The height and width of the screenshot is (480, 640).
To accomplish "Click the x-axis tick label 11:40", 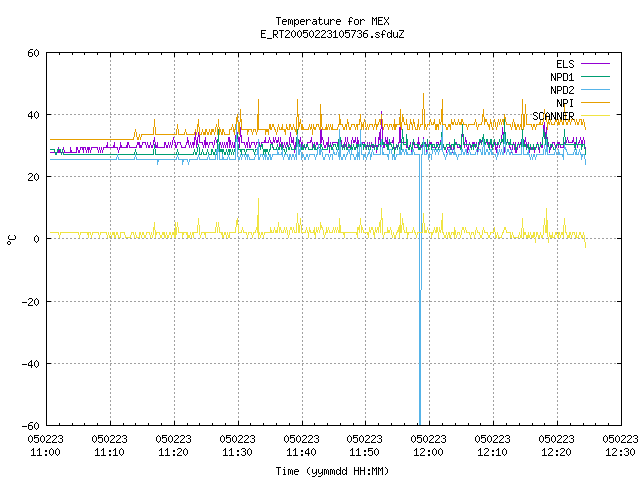I will coord(302,452).
